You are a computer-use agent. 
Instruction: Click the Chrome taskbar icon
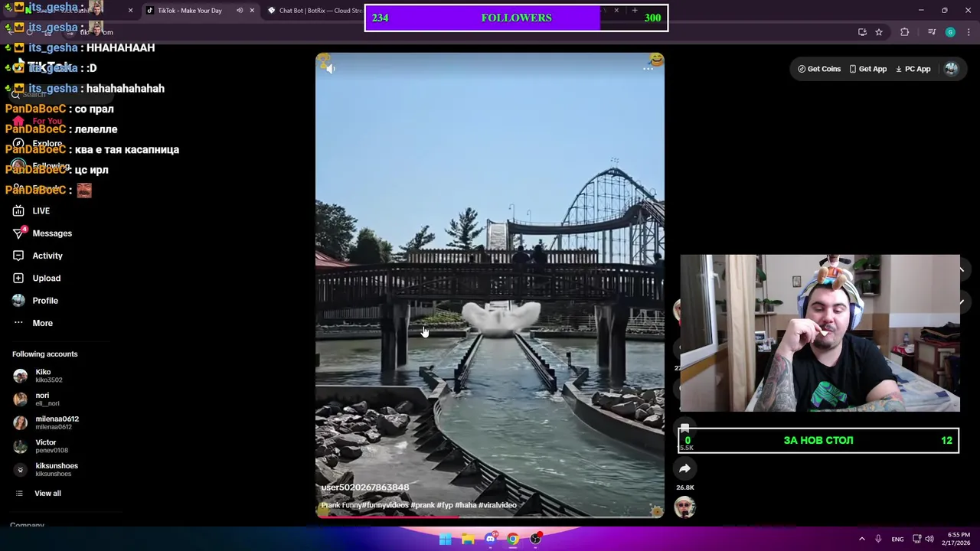click(513, 539)
